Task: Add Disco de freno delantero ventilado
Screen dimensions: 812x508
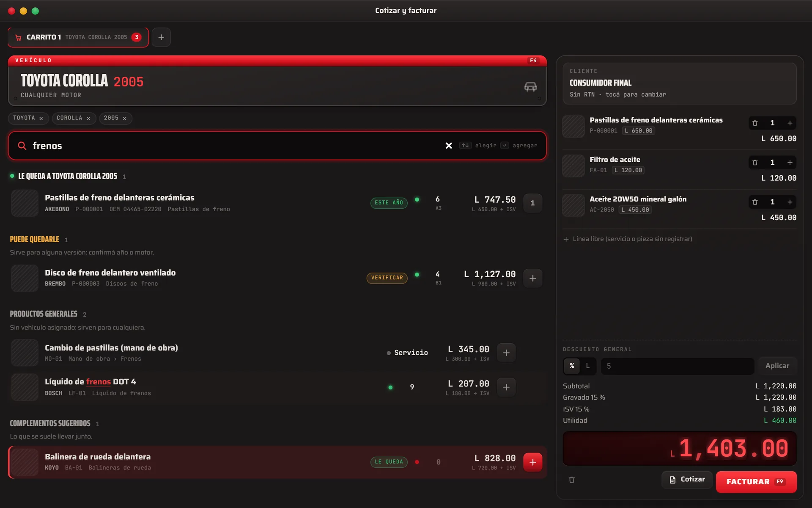Action: (x=532, y=278)
